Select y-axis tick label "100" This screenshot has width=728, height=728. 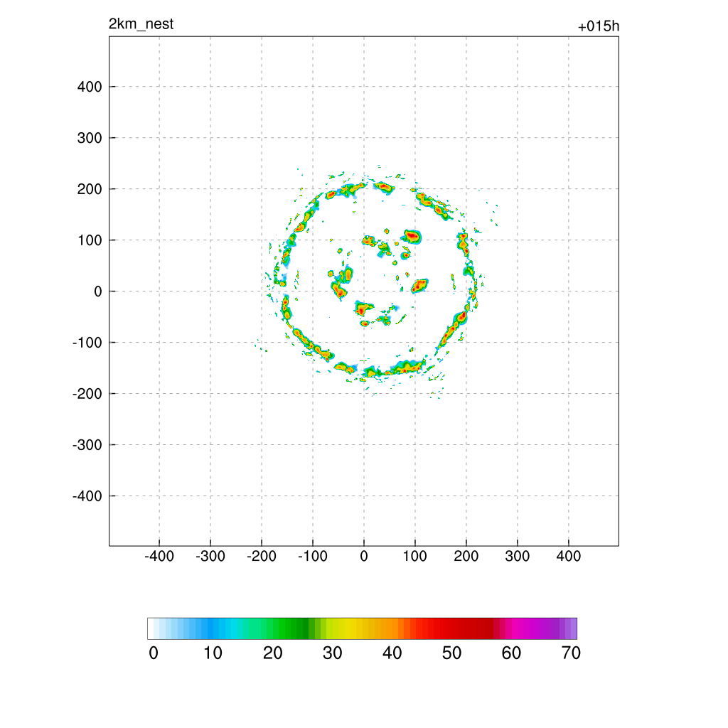coord(90,240)
